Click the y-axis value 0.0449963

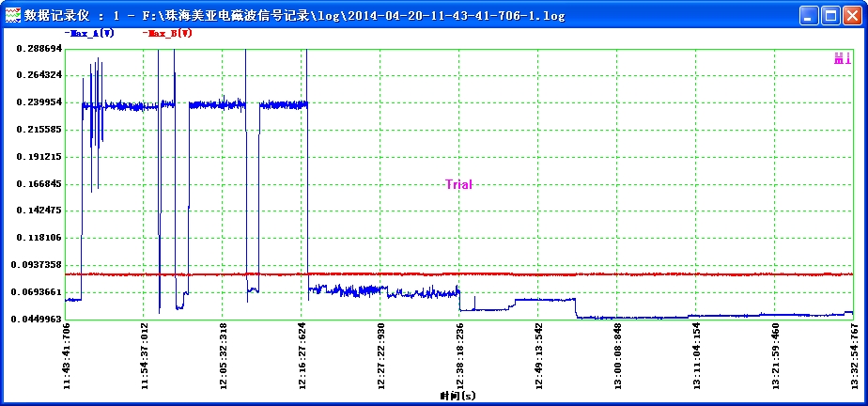pyautogui.click(x=37, y=319)
